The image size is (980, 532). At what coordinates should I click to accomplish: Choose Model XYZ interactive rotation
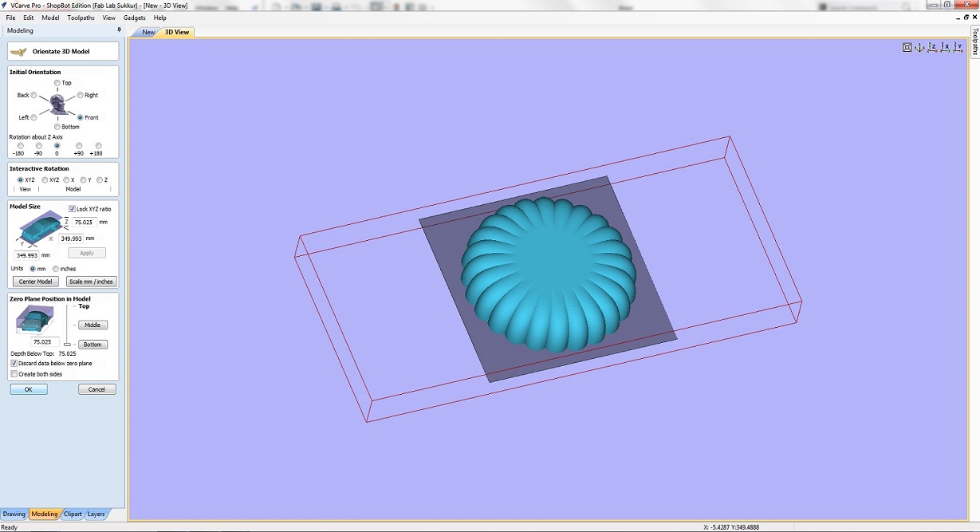(45, 180)
